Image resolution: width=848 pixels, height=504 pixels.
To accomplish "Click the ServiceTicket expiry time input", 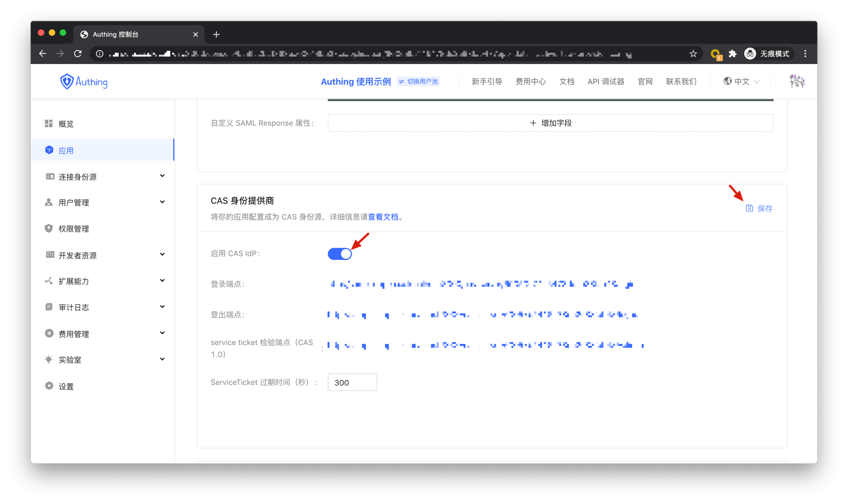I will click(352, 383).
